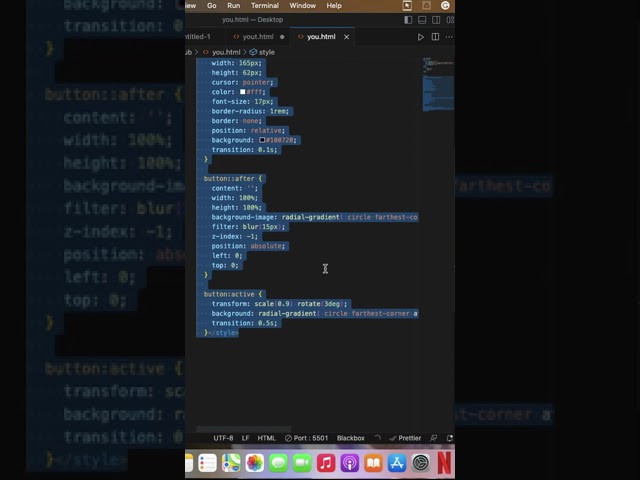
Task: Click the you.html breadcrumb
Action: tap(226, 52)
